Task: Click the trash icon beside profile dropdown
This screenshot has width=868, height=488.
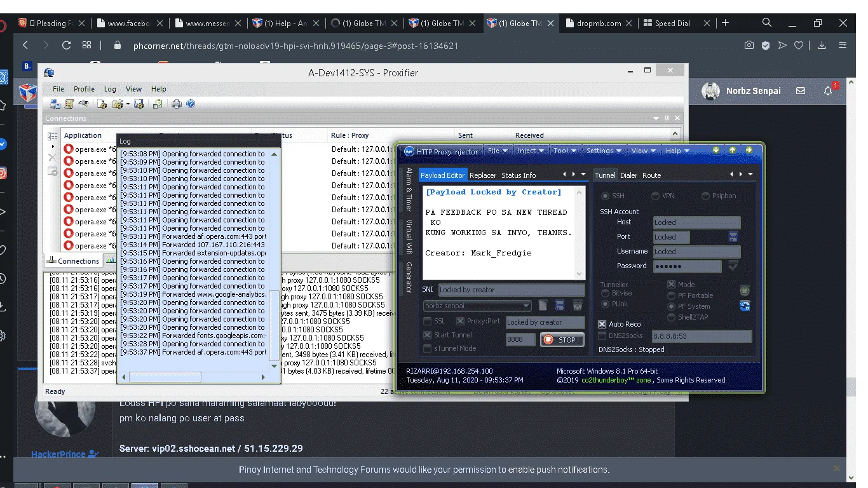Action: pos(577,306)
